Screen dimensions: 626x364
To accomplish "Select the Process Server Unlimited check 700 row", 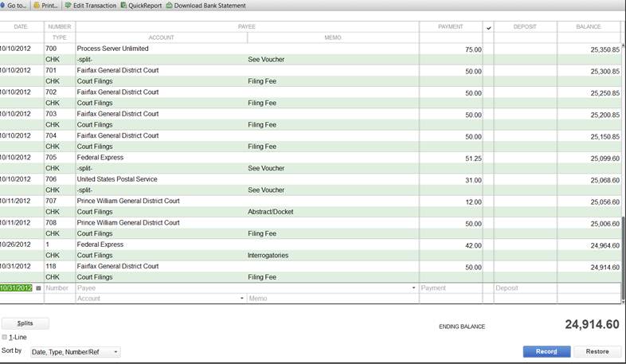I will [x=239, y=49].
